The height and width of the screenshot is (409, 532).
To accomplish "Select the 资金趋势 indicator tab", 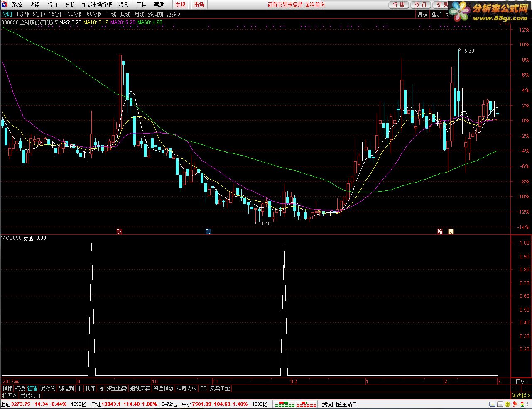I will coord(117,389).
